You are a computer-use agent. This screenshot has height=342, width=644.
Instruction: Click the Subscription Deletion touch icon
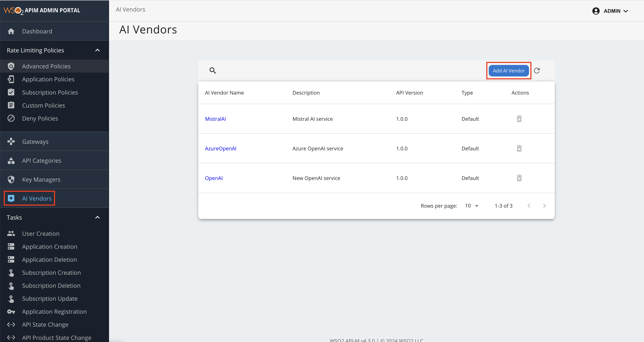click(11, 286)
